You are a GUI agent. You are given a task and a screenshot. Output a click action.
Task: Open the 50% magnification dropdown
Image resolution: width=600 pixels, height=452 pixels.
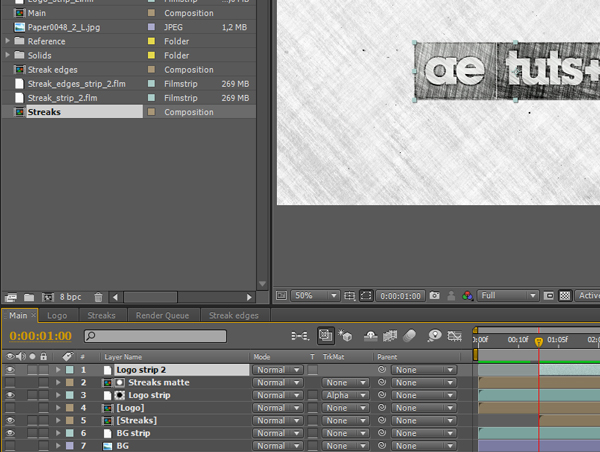click(315, 295)
